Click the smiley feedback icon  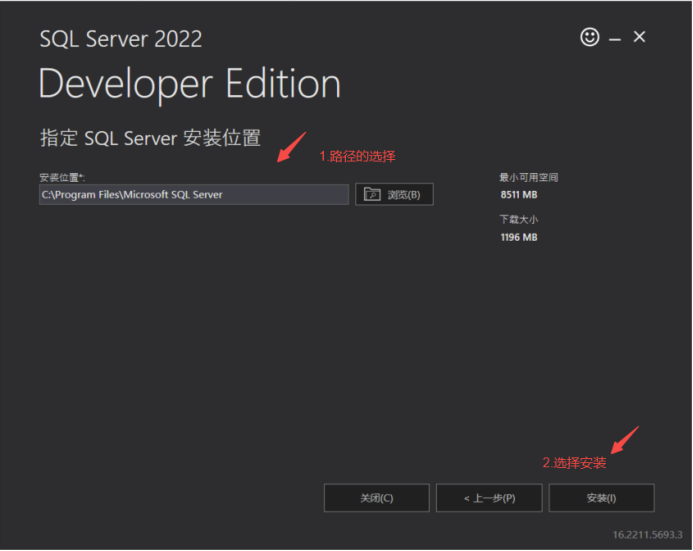coord(590,37)
